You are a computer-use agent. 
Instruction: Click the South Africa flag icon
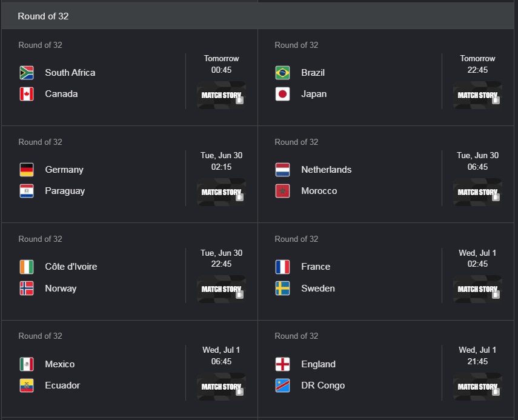pyautogui.click(x=27, y=73)
